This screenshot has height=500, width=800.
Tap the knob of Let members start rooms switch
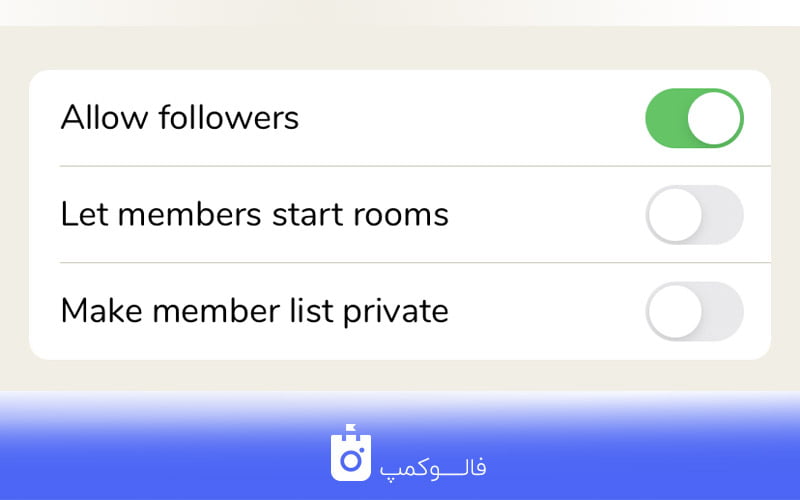point(676,214)
